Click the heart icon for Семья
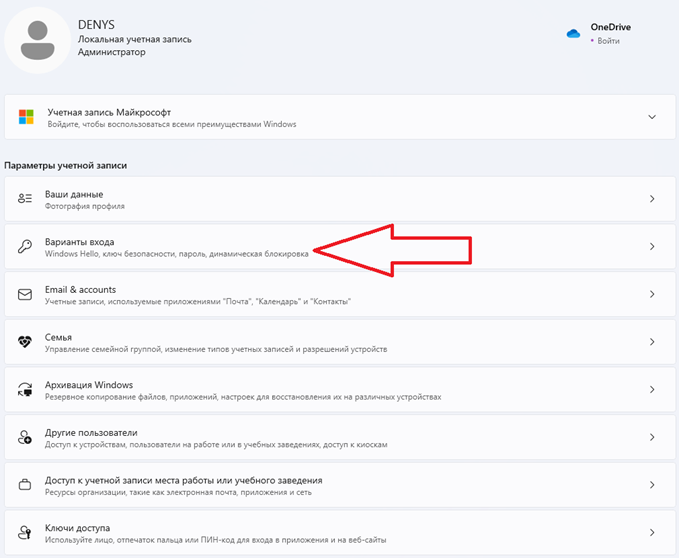The image size is (679, 558). point(26,342)
